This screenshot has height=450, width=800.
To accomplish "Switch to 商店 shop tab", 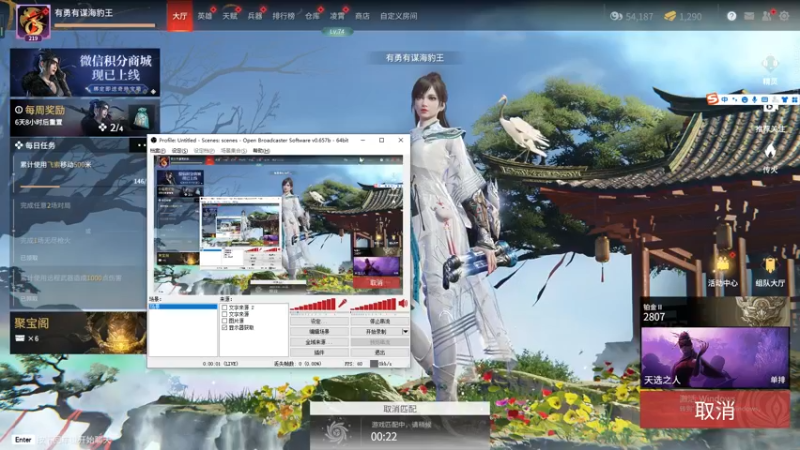I will tap(362, 16).
